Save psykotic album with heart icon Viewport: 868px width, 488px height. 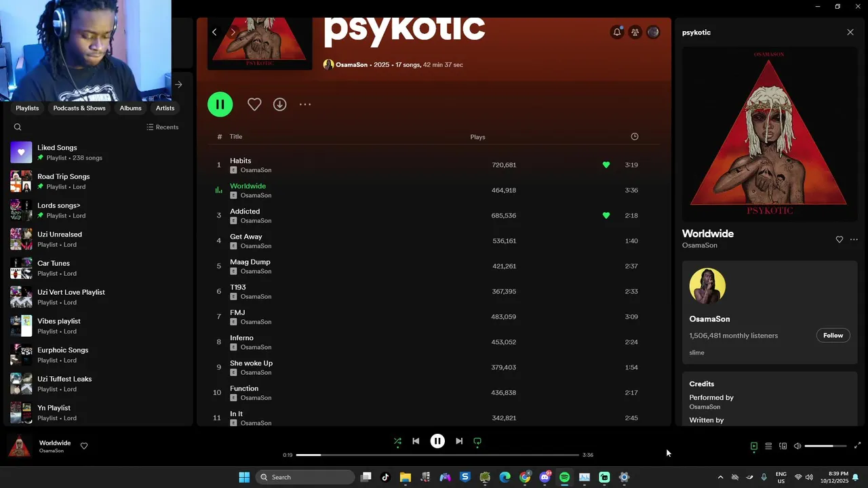(254, 104)
